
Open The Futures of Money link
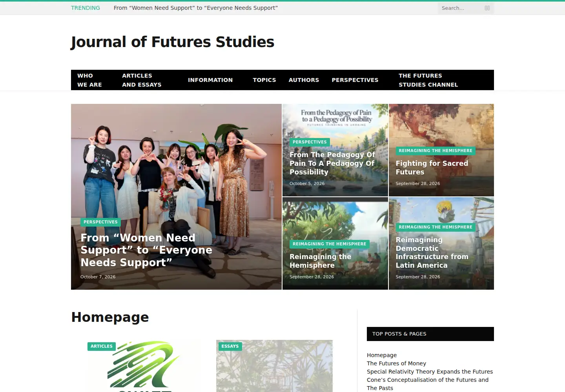coord(396,363)
